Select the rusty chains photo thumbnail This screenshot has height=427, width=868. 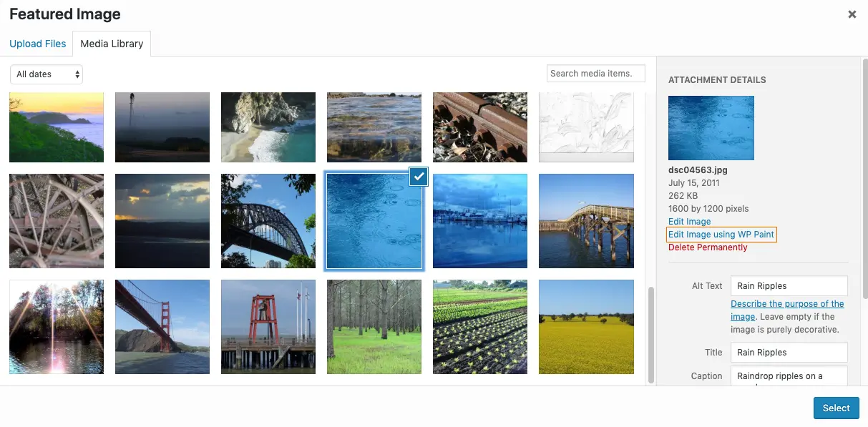479,127
